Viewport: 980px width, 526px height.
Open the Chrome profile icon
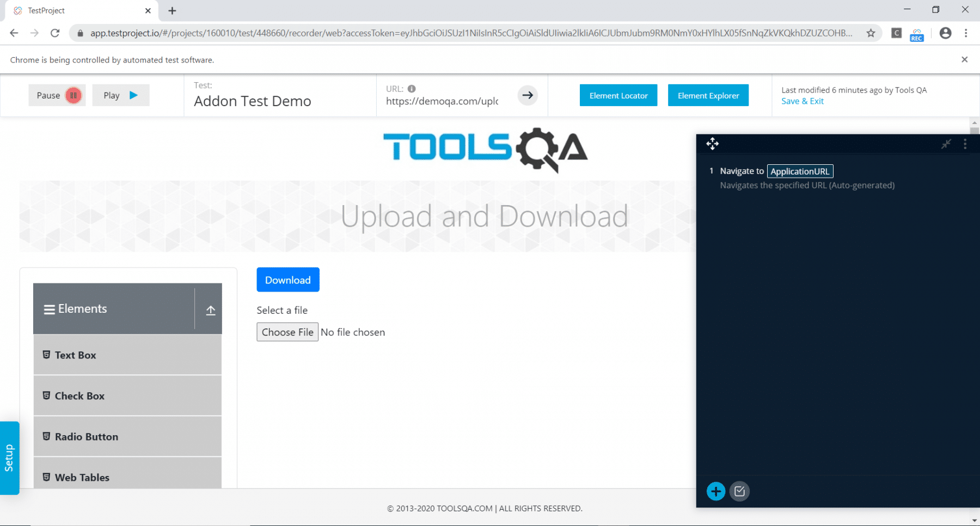[946, 33]
